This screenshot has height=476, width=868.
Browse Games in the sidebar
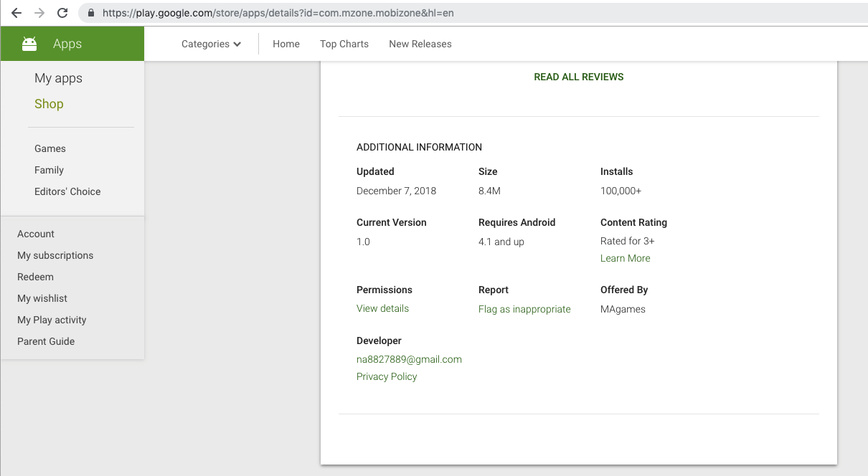50,148
